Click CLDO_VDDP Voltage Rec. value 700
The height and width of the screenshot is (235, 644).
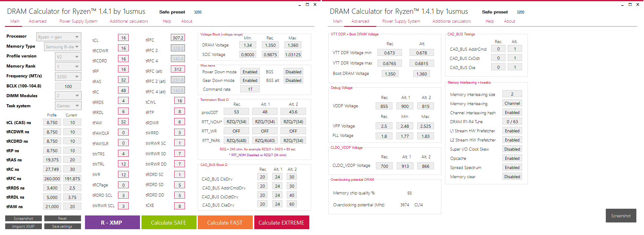tap(385, 166)
